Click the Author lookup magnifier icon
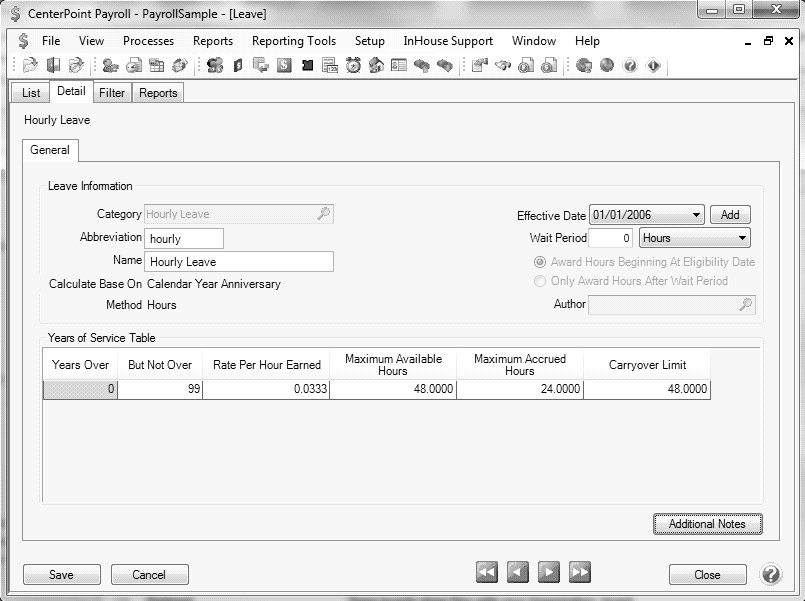Image resolution: width=805 pixels, height=601 pixels. coord(745,304)
